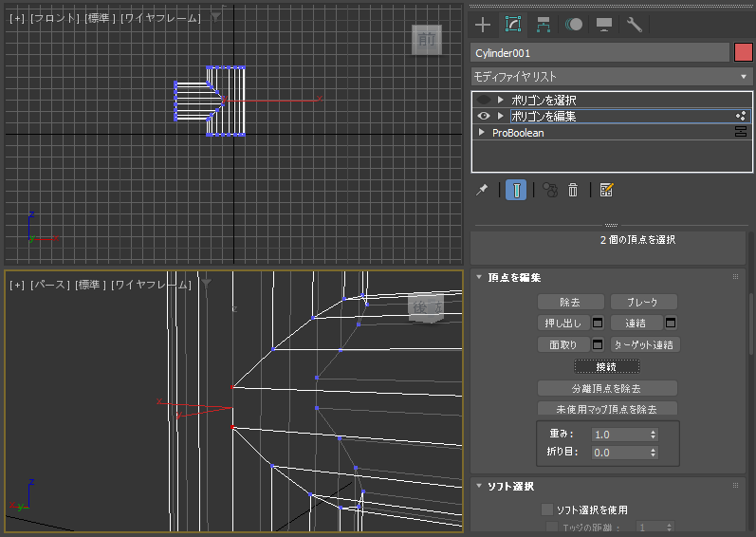Open the perspective viewport [ワイヤフレーム] menu
Viewport: 756px width, 537px height.
tap(151, 285)
